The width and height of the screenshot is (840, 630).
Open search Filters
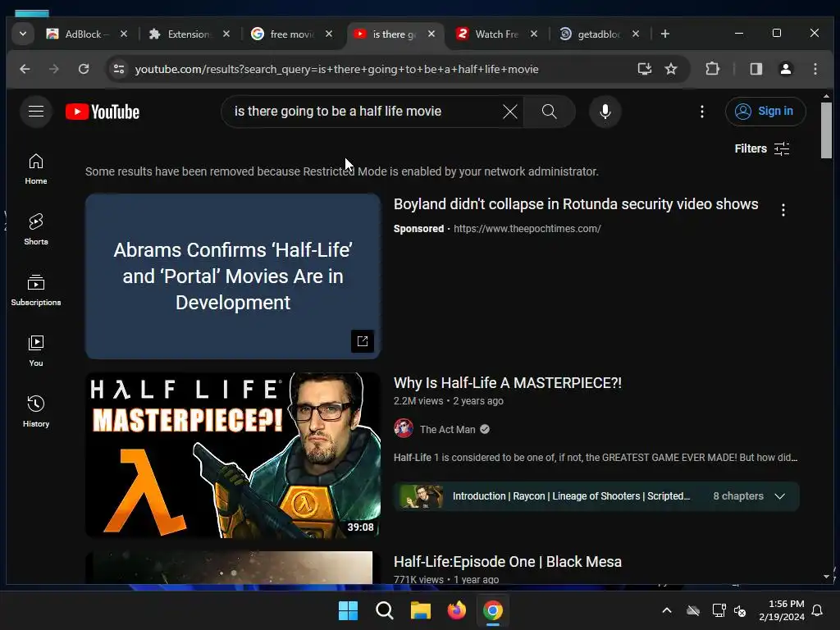pos(762,148)
